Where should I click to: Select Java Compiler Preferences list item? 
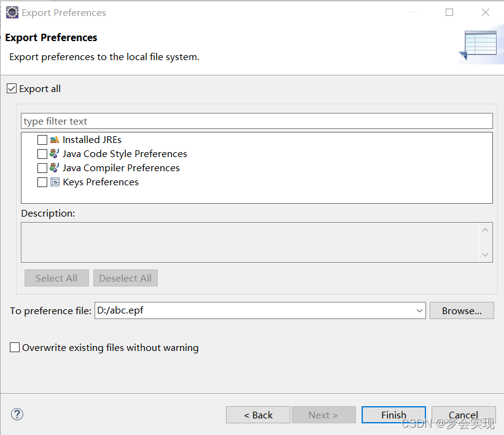[121, 167]
